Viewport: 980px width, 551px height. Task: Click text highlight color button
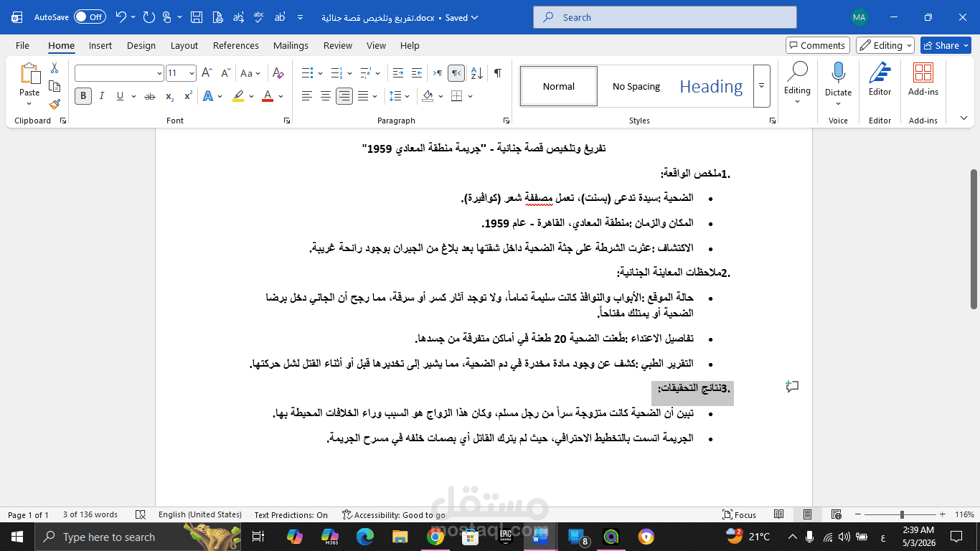[239, 96]
